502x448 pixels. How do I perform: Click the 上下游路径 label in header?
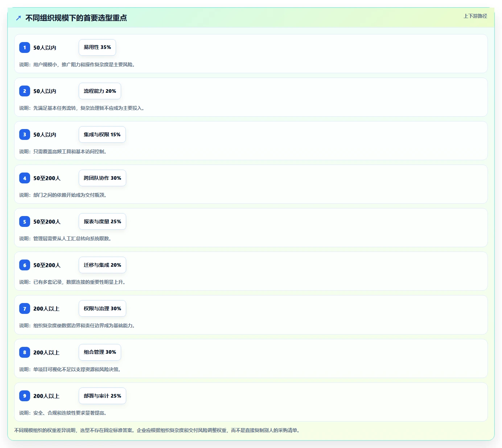[475, 16]
